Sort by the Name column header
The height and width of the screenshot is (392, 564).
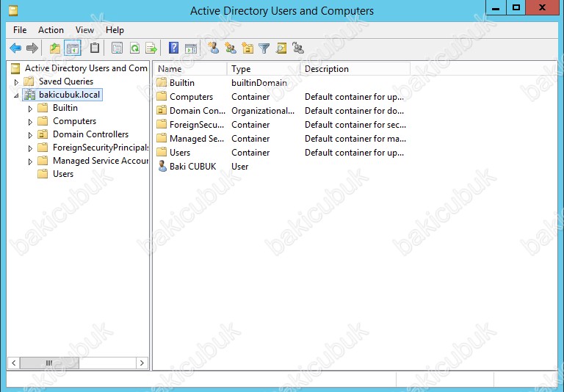point(191,69)
